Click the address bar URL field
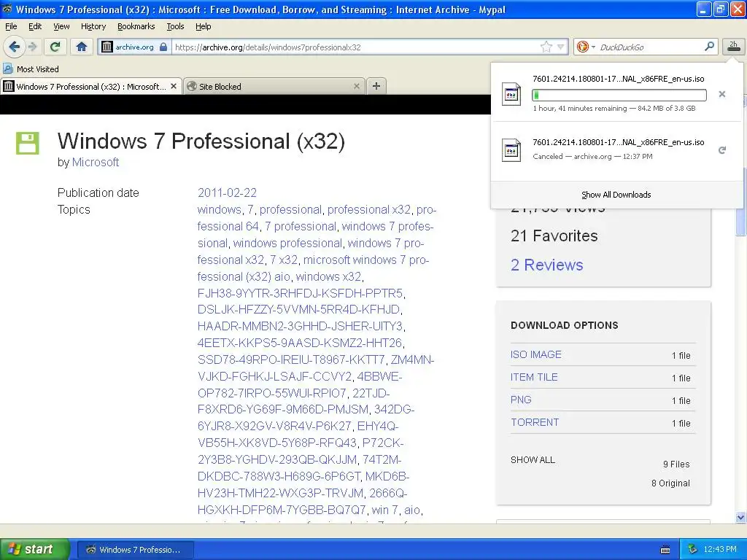This screenshot has width=747, height=560. point(355,47)
